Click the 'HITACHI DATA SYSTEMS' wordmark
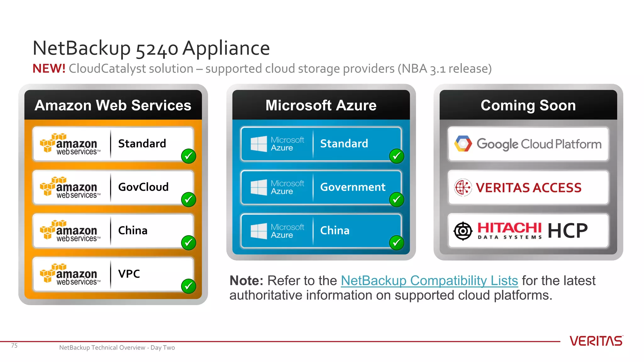 (x=509, y=231)
